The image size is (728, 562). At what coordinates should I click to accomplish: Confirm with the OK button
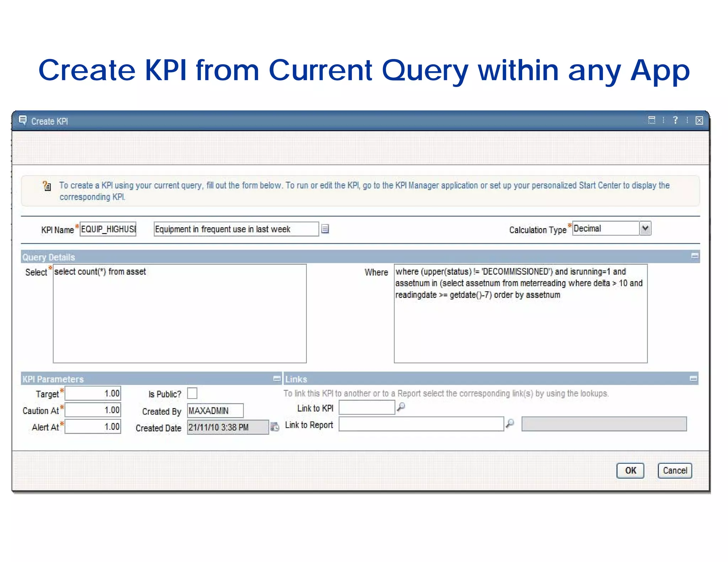pos(630,471)
